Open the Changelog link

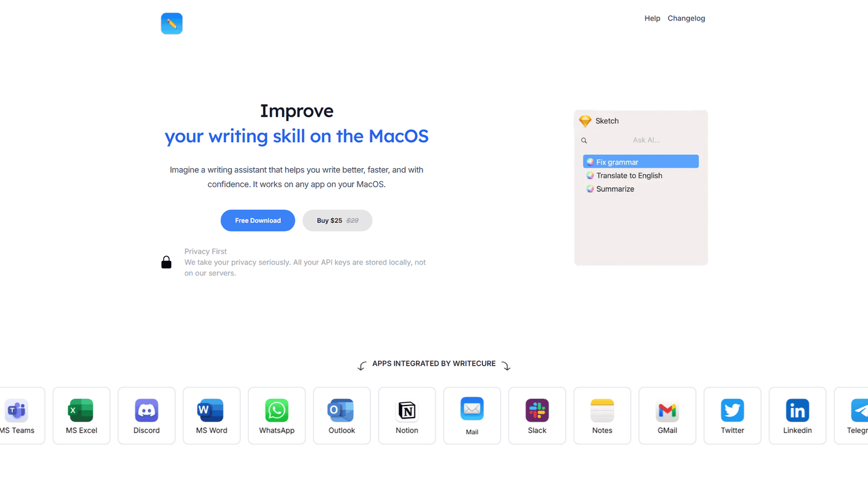(x=686, y=19)
